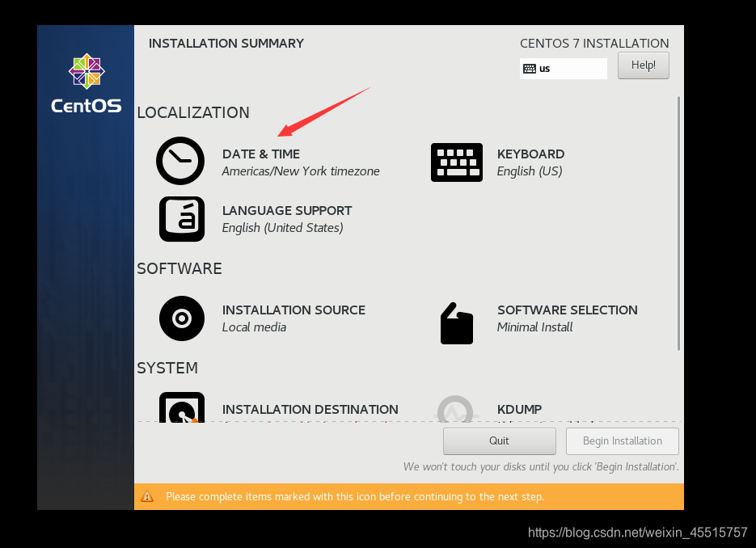The width and height of the screenshot is (756, 548).
Task: Click the keyboard icon in the us layout box
Action: pos(530,69)
